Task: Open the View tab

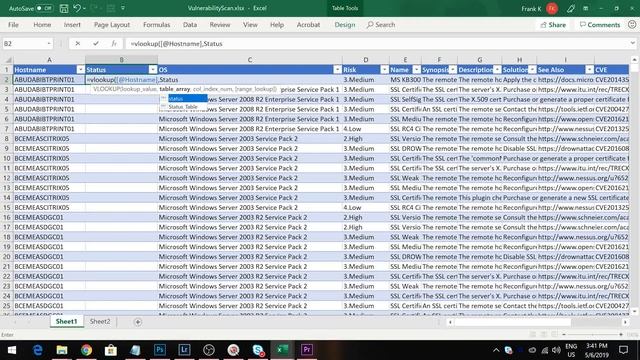Action: [x=250, y=24]
